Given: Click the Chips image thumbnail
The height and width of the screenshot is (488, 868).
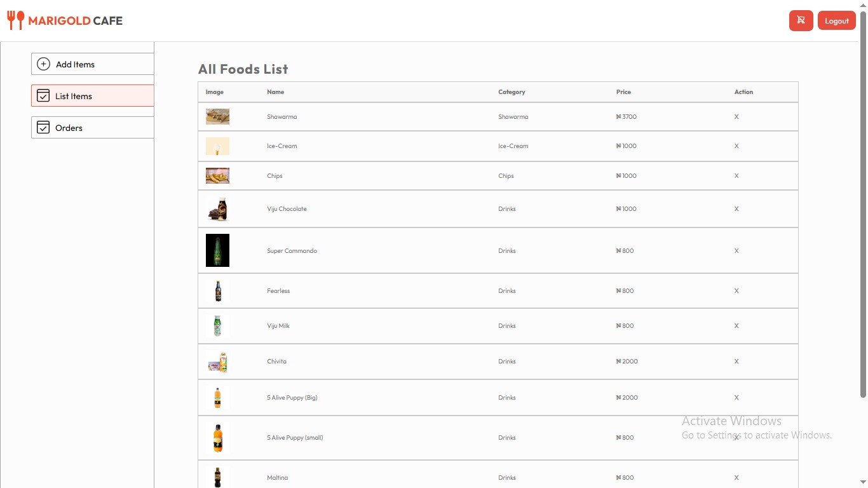Looking at the screenshot, I should point(217,175).
